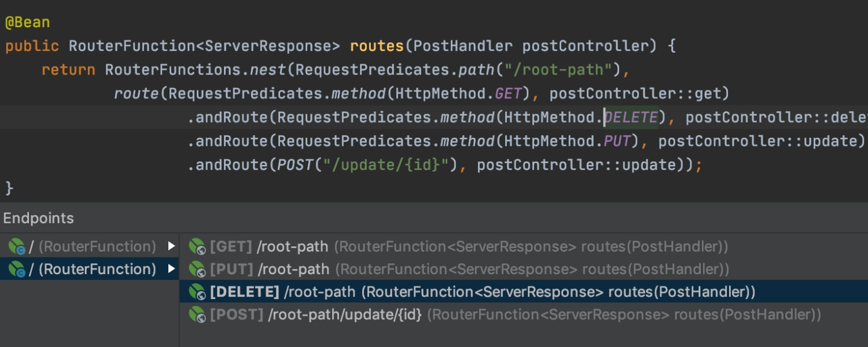Select the [POST] /root-path/update/{id} endpoint row
Screen dimensions: 868x347
pyautogui.click(x=524, y=315)
